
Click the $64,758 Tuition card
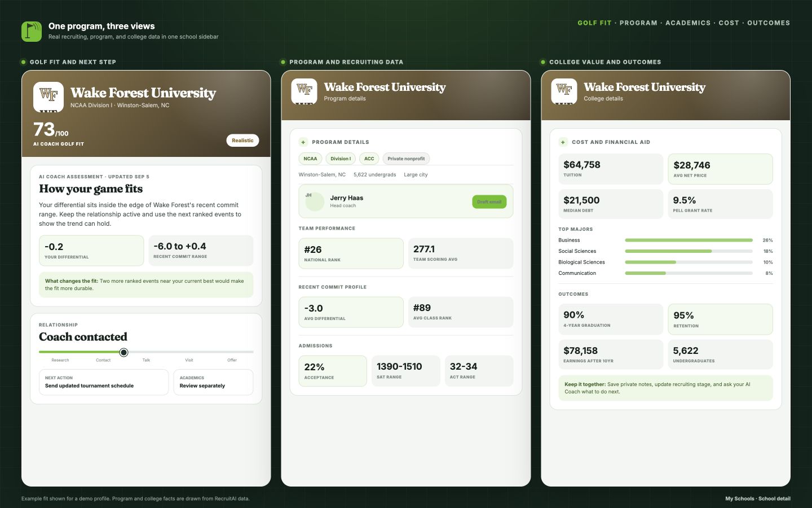611,169
